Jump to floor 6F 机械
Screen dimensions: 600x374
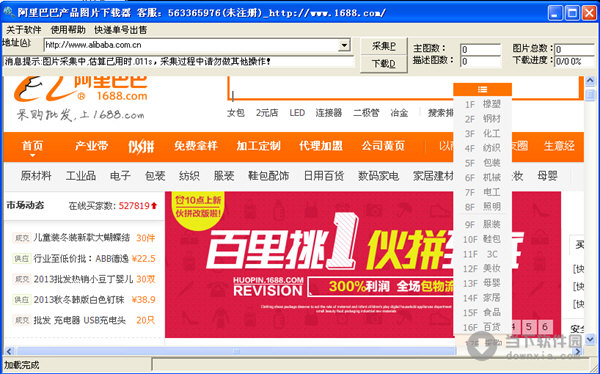pos(482,178)
